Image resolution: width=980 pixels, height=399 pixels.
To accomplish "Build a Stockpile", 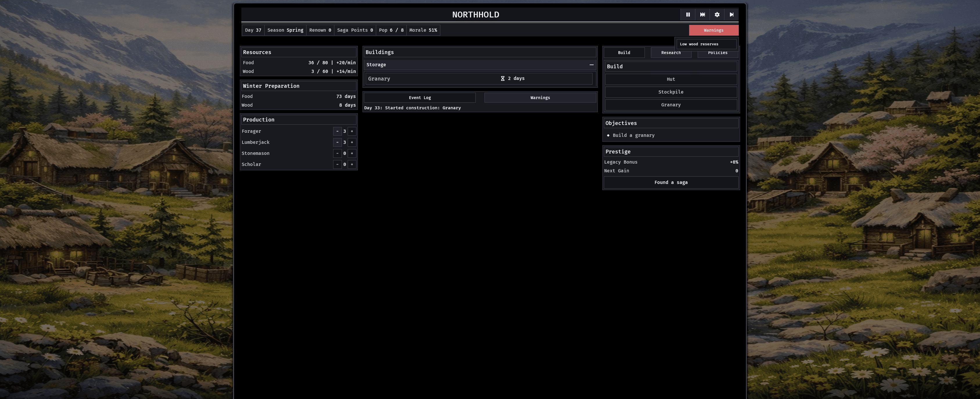I will (x=671, y=92).
